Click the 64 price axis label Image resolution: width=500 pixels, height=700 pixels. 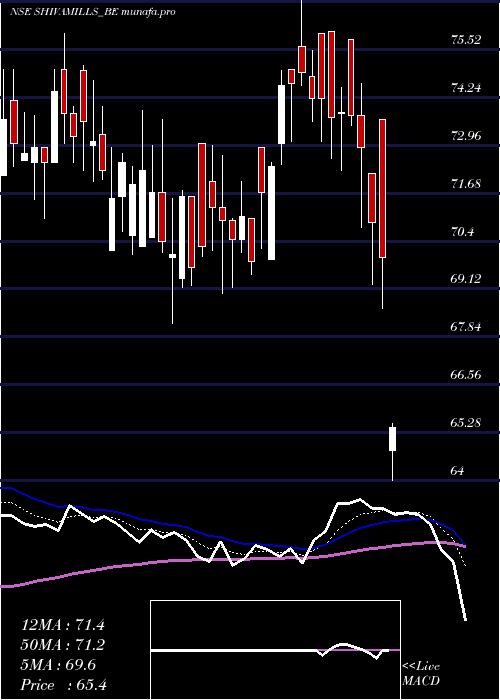(x=458, y=471)
